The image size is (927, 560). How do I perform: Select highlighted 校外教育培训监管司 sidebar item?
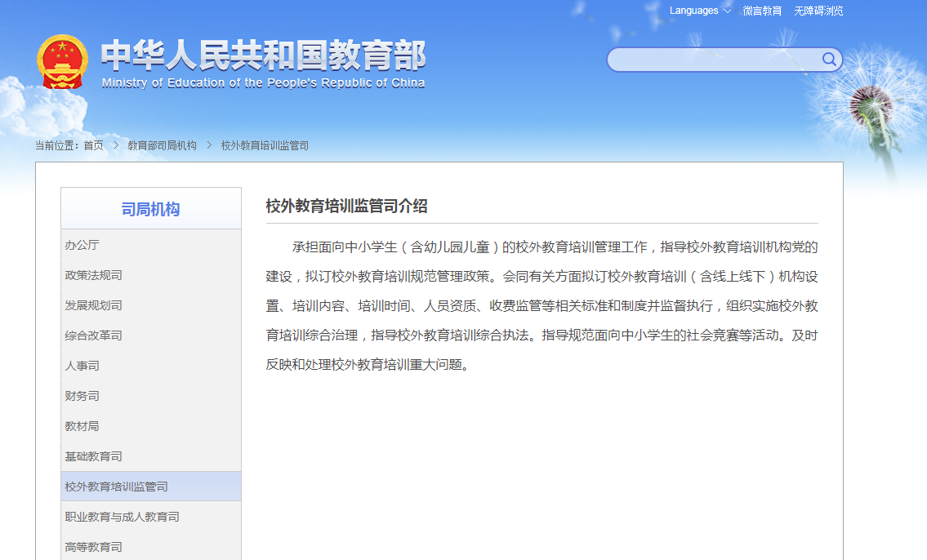tap(117, 487)
